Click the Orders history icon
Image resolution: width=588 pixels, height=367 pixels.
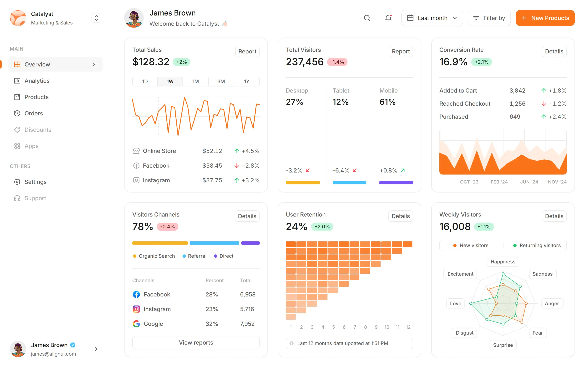click(x=17, y=113)
